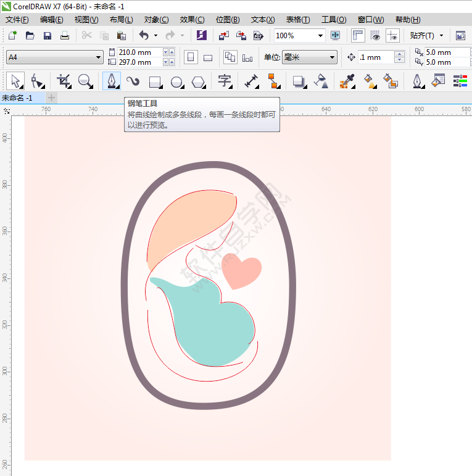The height and width of the screenshot is (476, 472).
Task: Add new document tab with plus button
Action: (51, 98)
